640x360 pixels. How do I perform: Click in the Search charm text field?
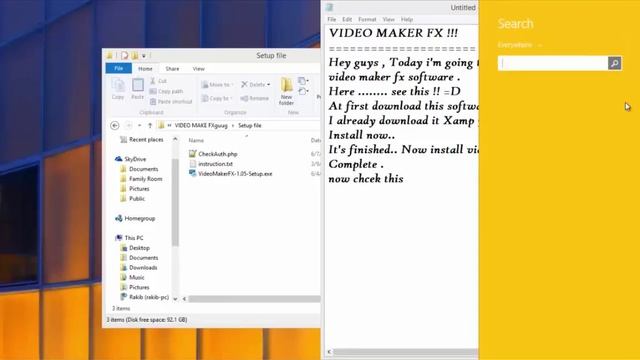pyautogui.click(x=553, y=63)
